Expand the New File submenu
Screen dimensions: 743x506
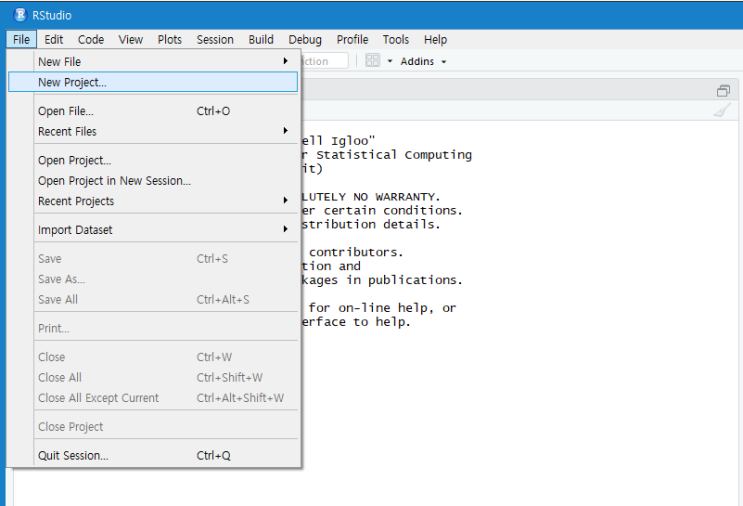pos(60,62)
